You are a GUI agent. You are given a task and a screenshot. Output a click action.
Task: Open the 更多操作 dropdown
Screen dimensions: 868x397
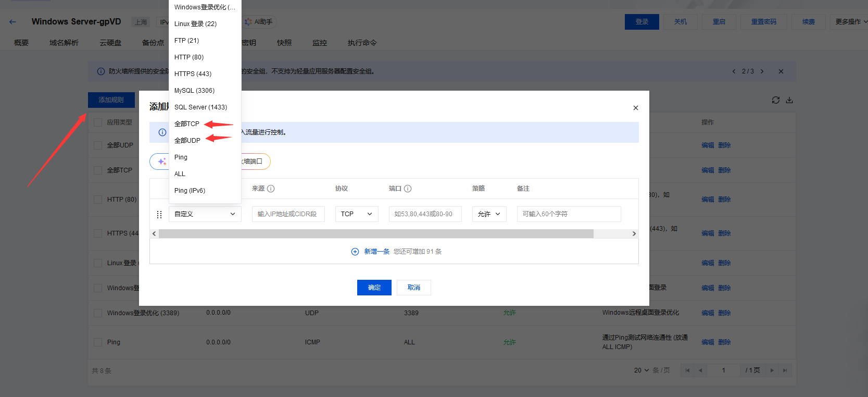pyautogui.click(x=851, y=22)
